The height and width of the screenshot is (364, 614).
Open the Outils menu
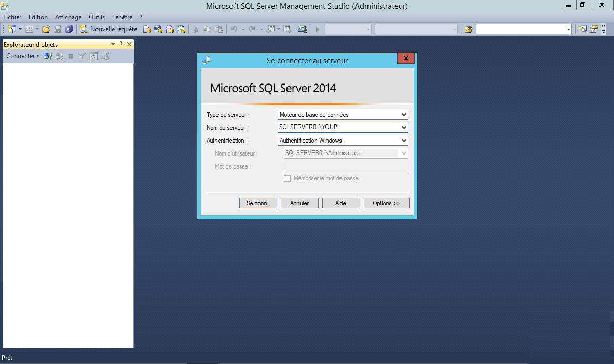click(97, 17)
